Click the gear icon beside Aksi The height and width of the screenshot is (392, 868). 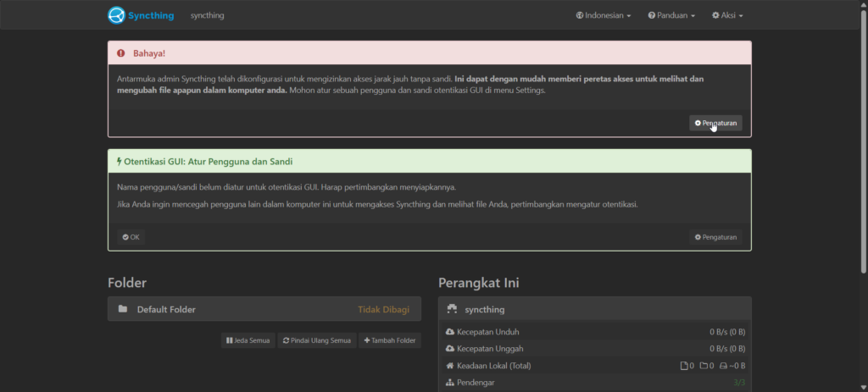coord(715,15)
